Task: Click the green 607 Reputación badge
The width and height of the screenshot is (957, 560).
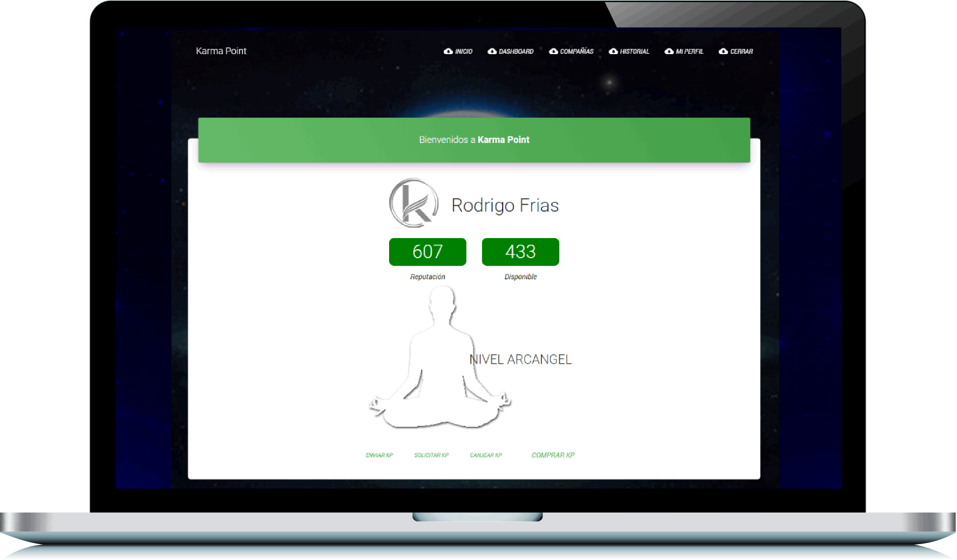Action: [x=427, y=252]
